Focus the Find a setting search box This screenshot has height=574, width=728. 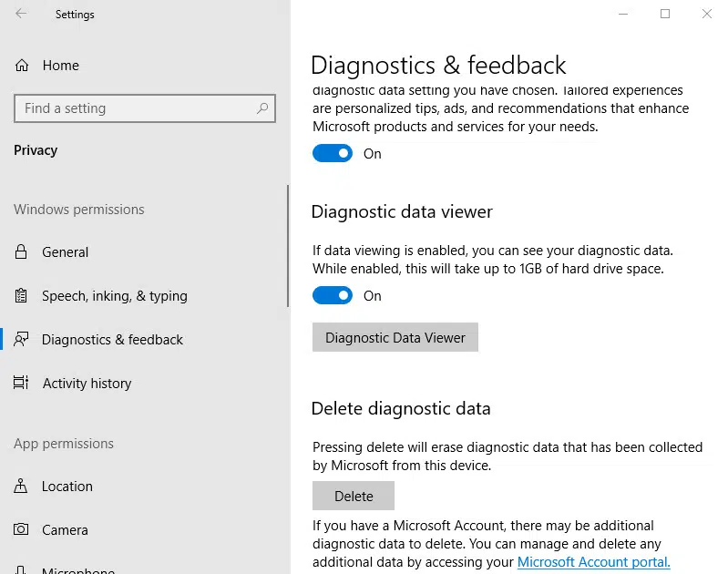[x=145, y=108]
